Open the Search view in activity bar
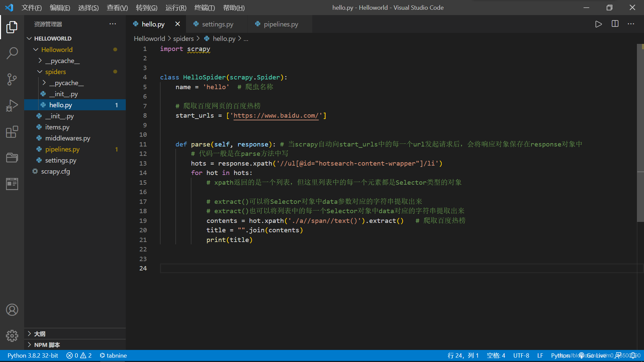The height and width of the screenshot is (362, 644). [x=12, y=53]
